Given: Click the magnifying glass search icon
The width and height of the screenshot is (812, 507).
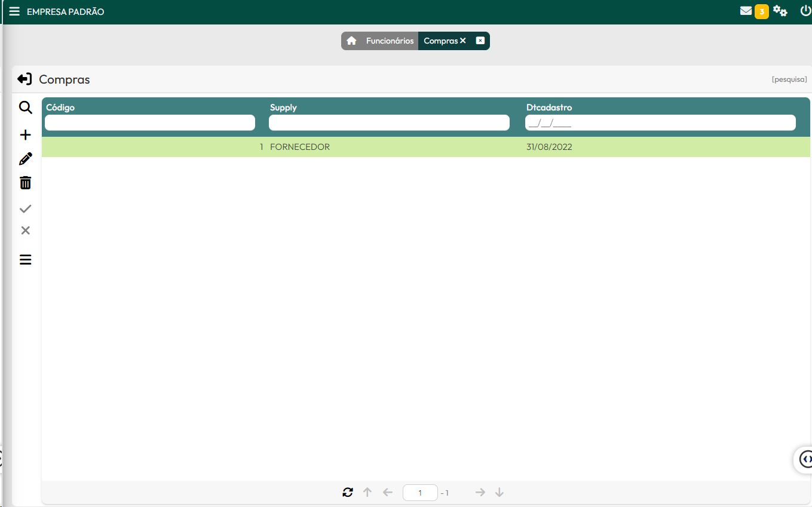Looking at the screenshot, I should click(x=25, y=108).
